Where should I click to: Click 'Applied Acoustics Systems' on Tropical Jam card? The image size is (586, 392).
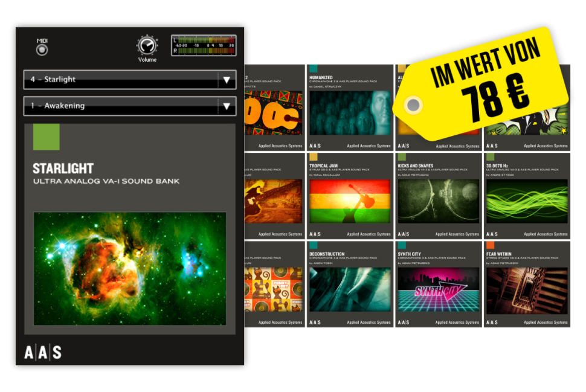coord(369,234)
